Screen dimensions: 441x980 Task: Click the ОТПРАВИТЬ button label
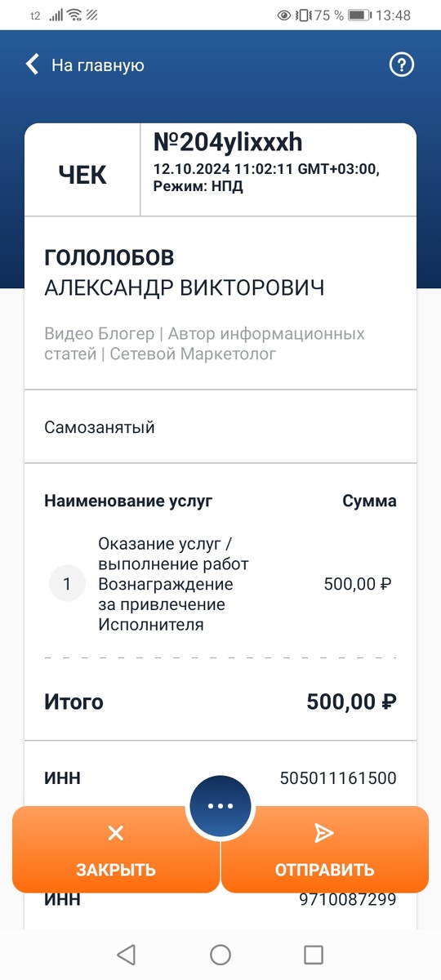coord(324,870)
